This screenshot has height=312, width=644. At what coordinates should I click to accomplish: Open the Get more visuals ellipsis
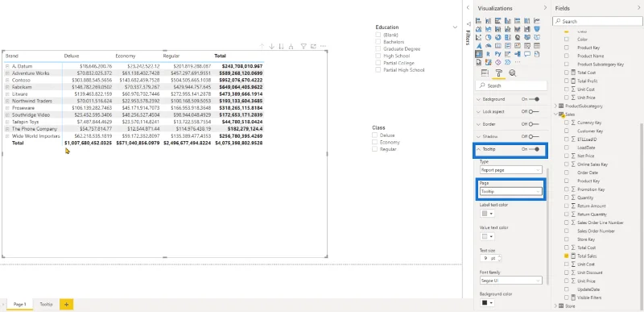point(518,62)
